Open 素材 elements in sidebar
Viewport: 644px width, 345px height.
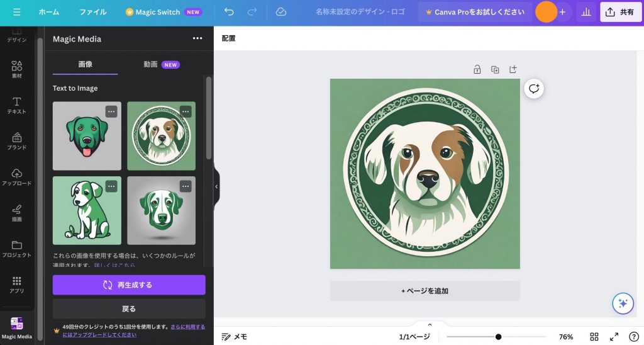click(x=17, y=69)
